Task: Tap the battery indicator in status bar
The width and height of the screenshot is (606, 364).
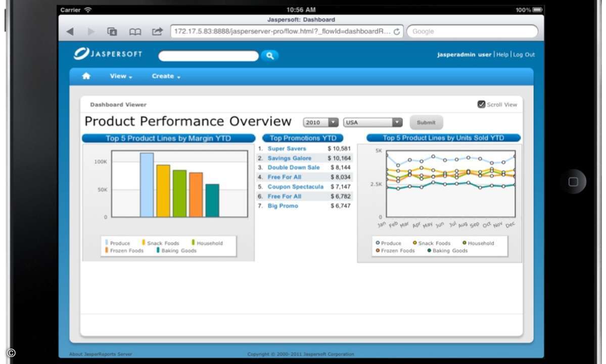Action: [x=538, y=10]
